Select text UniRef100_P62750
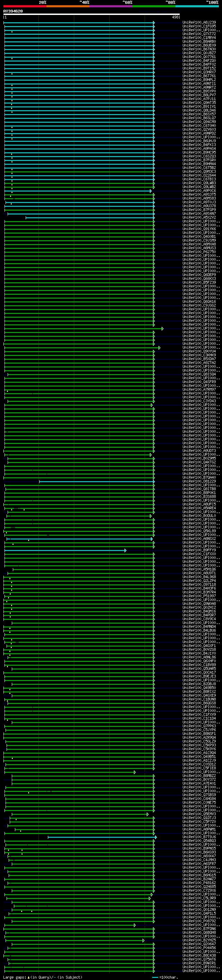The height and width of the screenshot is (980, 222). pyautogui.click(x=199, y=252)
